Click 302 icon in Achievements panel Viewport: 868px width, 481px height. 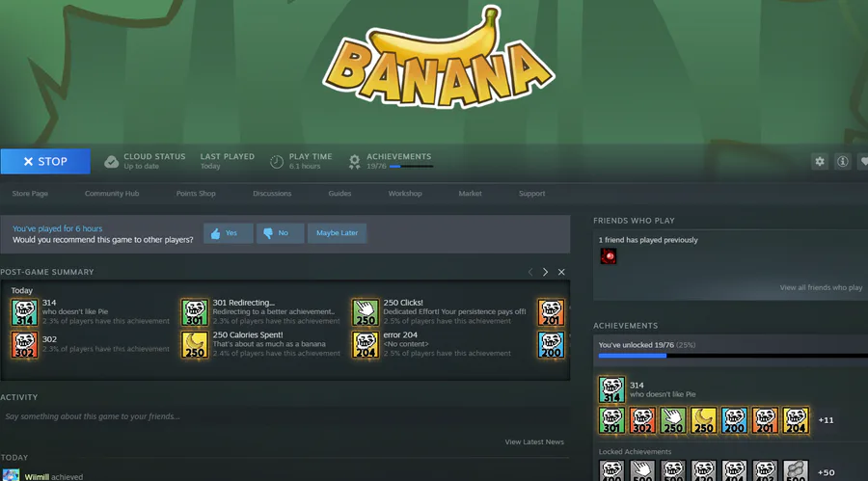642,420
